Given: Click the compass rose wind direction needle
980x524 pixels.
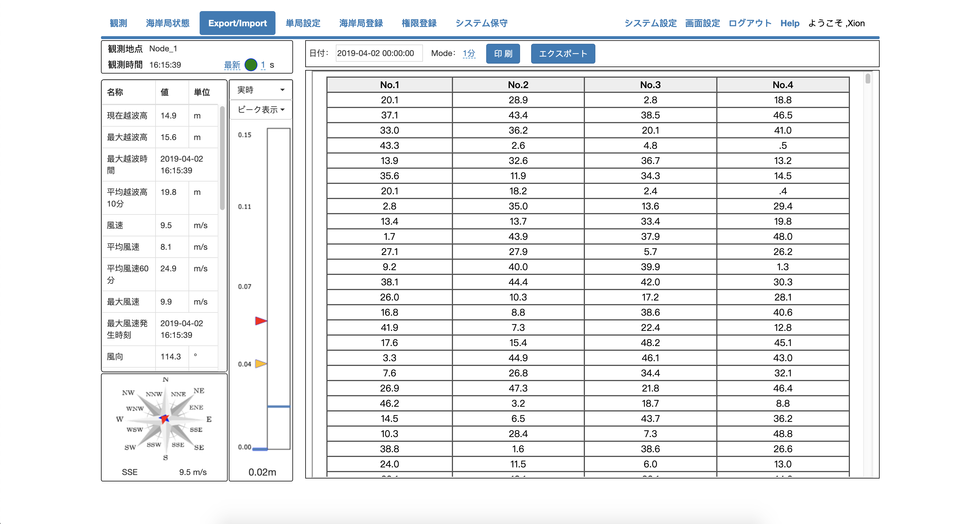Looking at the screenshot, I should [164, 419].
